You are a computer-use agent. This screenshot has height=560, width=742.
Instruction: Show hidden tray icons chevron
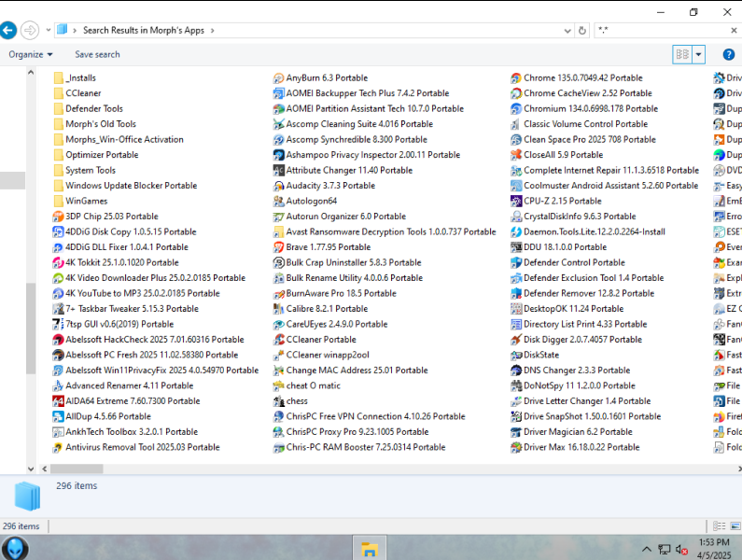pos(647,550)
